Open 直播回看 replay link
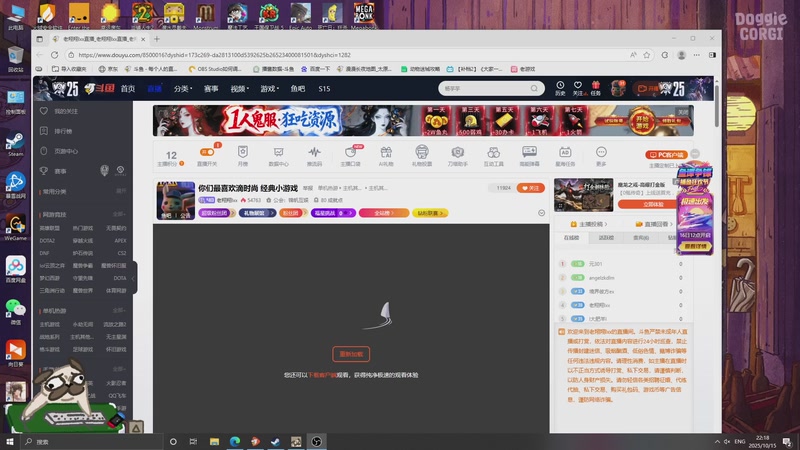Screen dimensions: 800x450 click(x=654, y=224)
